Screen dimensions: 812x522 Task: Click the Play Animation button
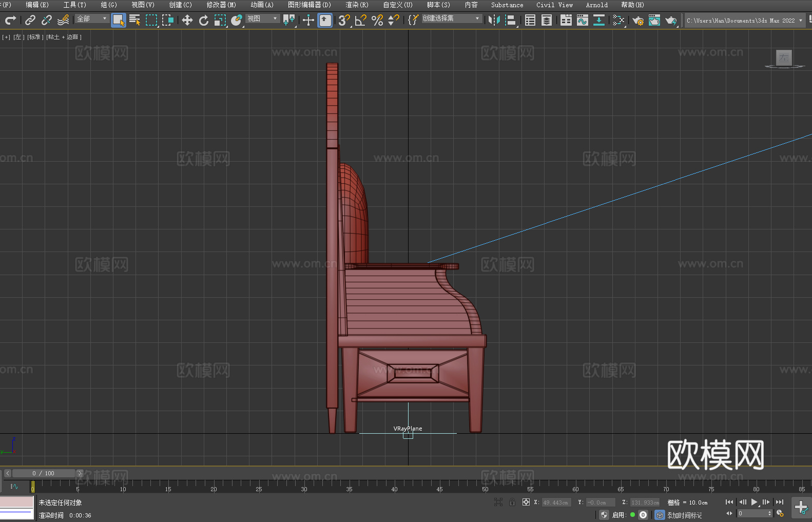(754, 502)
